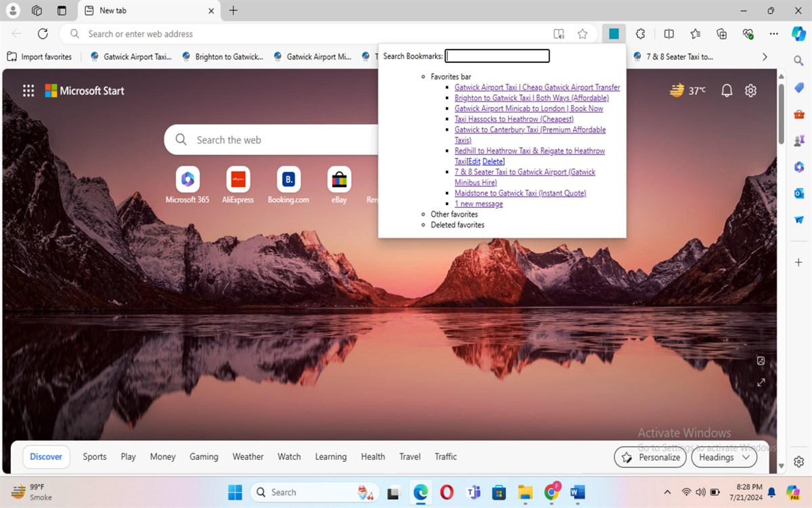Image resolution: width=812 pixels, height=508 pixels.
Task: Open Settings and more ellipsis menu
Action: coord(773,34)
